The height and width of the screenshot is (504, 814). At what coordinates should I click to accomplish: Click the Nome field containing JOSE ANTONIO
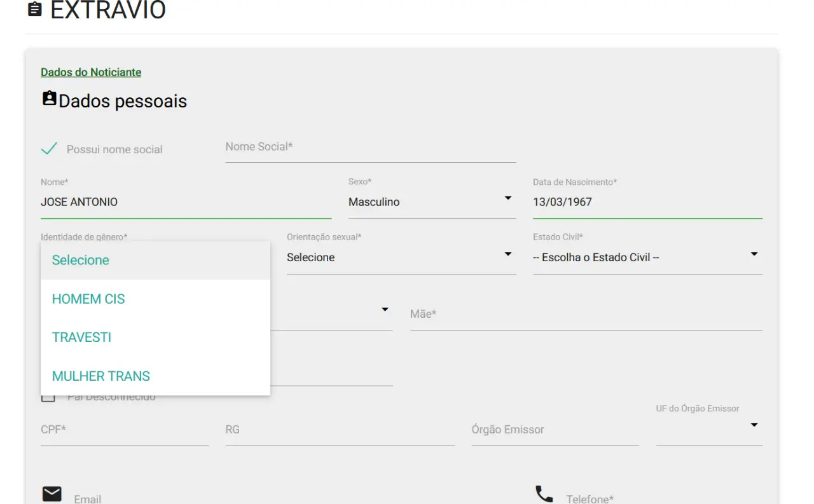[x=186, y=202]
